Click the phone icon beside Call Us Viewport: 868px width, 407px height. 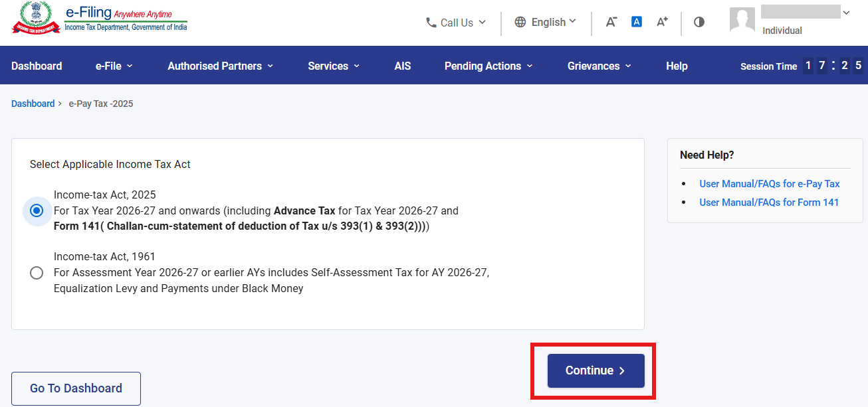pyautogui.click(x=431, y=23)
